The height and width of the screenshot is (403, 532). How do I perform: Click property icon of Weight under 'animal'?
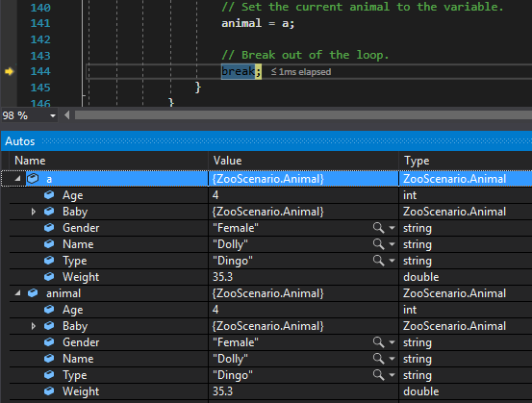[49, 391]
